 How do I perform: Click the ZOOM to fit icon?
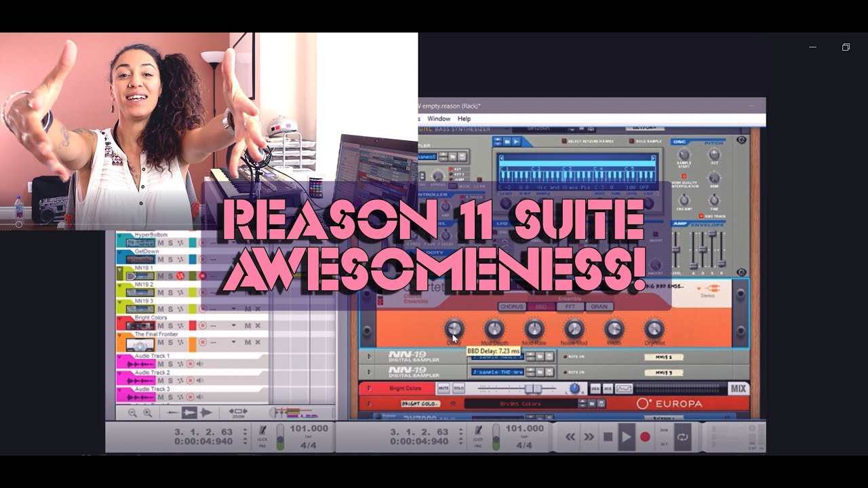click(x=237, y=411)
